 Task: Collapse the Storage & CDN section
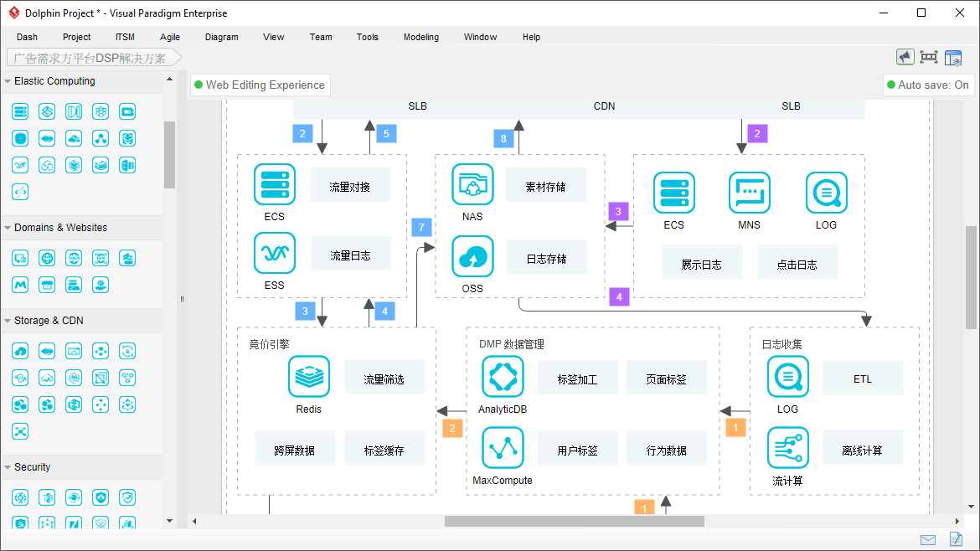[8, 321]
